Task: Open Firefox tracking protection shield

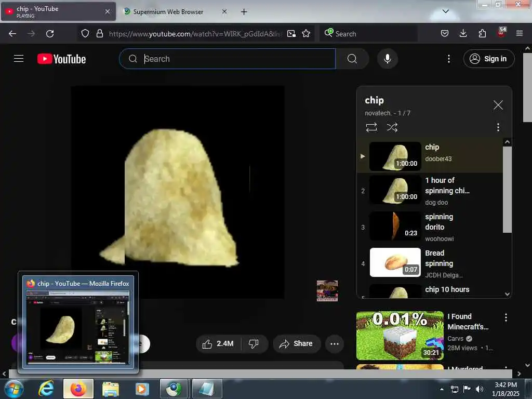Action: [x=85, y=33]
